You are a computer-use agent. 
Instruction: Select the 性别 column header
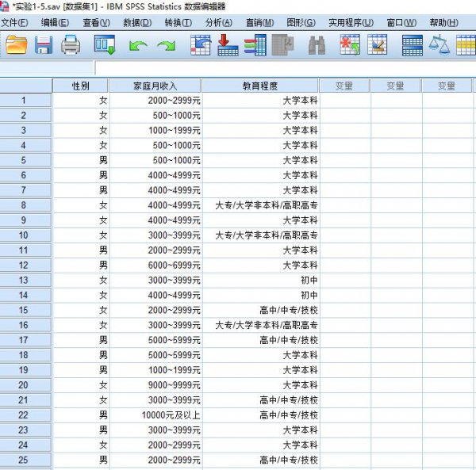point(80,86)
